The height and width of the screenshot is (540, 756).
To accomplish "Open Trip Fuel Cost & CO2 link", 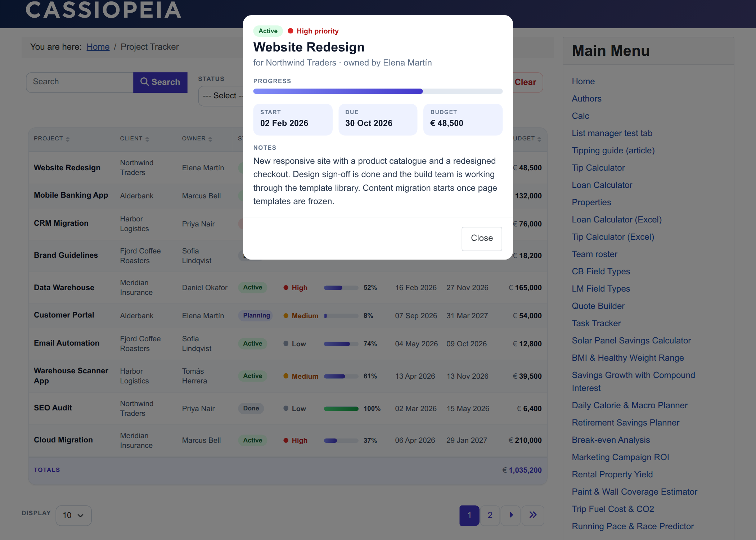I will pyautogui.click(x=613, y=509).
